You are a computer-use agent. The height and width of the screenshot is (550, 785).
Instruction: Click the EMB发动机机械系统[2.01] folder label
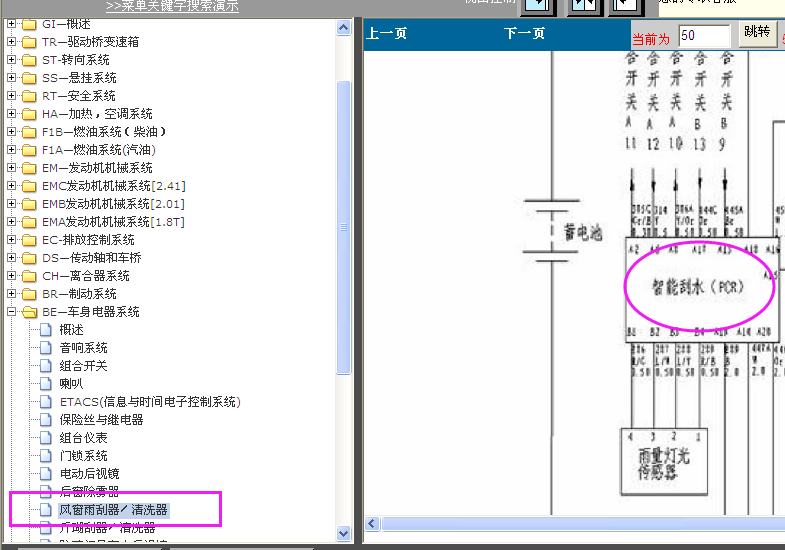113,204
